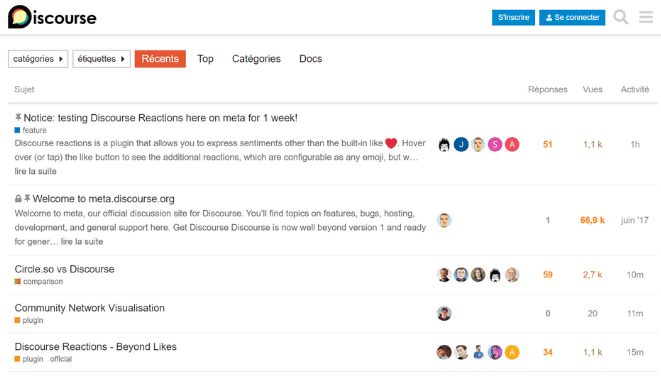This screenshot has width=661, height=381.
Task: Open fourth avatar on Beyond Likes row
Action: pyautogui.click(x=495, y=352)
